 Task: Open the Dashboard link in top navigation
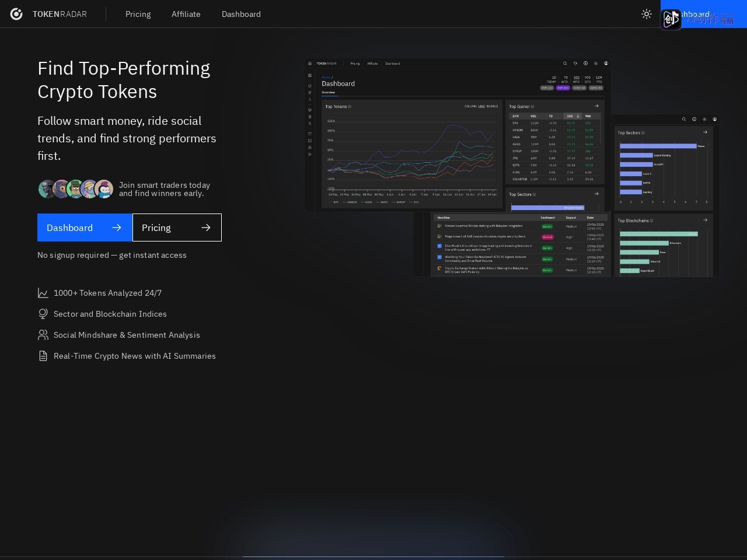pyautogui.click(x=241, y=14)
